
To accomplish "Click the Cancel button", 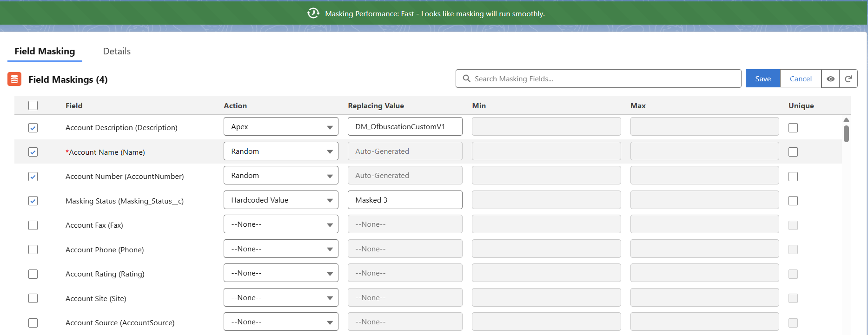I will [x=801, y=79].
